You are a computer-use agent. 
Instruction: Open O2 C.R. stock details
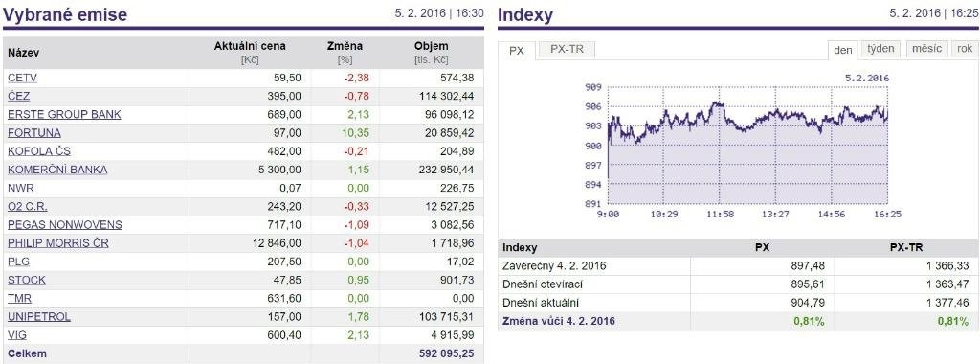point(28,206)
